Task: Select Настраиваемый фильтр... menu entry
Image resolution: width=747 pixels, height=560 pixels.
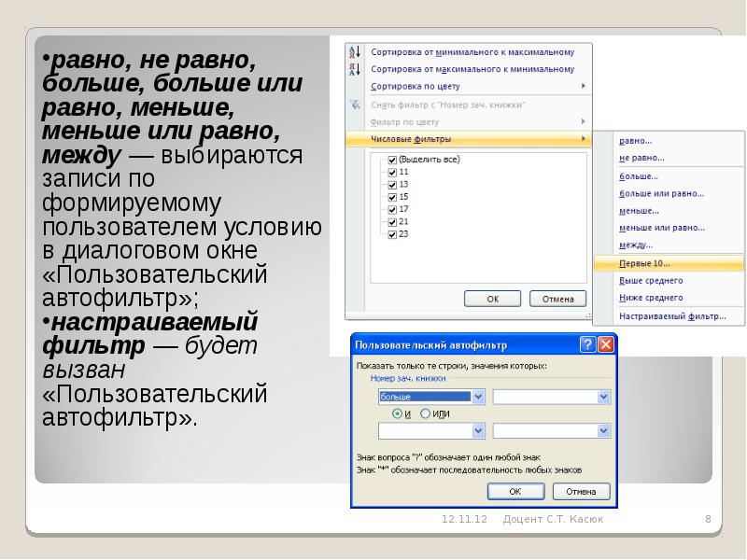Action: click(x=672, y=316)
